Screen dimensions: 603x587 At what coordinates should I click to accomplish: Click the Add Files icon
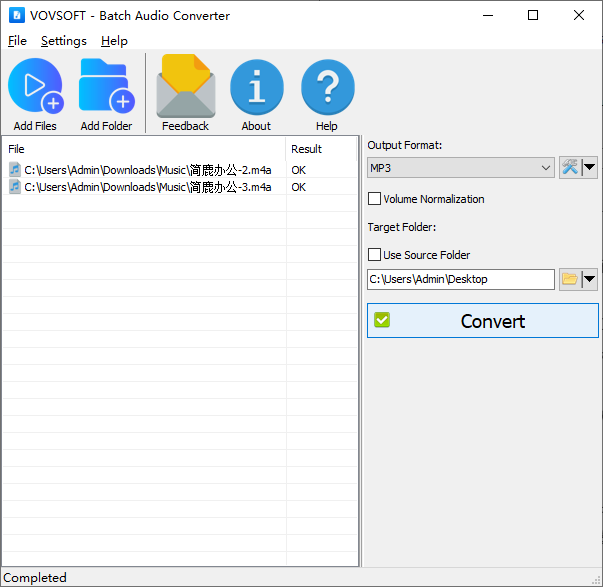(x=35, y=88)
